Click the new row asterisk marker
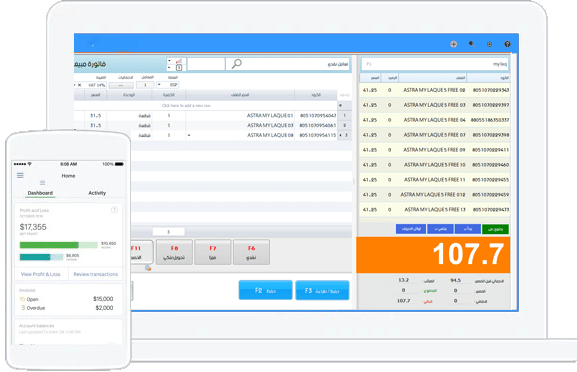The width and height of the screenshot is (577, 372). coord(340,106)
